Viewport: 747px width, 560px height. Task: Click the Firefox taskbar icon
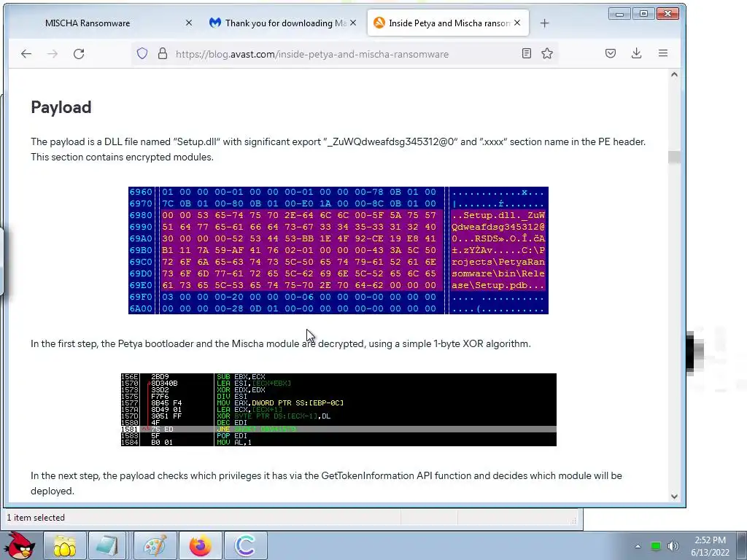coord(201,545)
